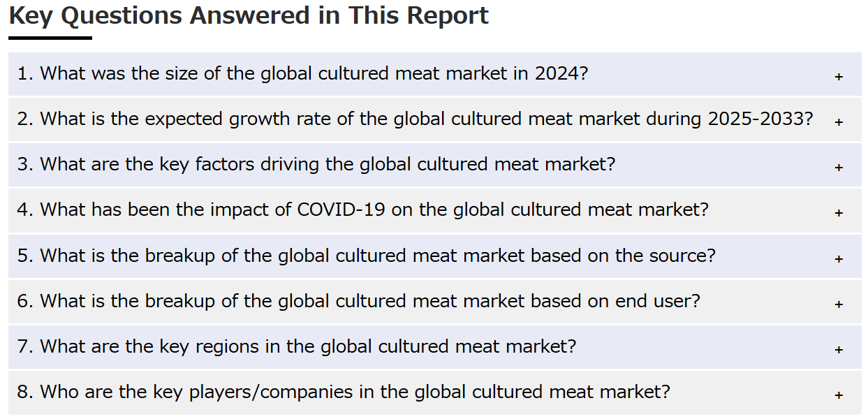The width and height of the screenshot is (868, 419).
Task: Expand end user breakup with plus icon
Action: (x=839, y=304)
